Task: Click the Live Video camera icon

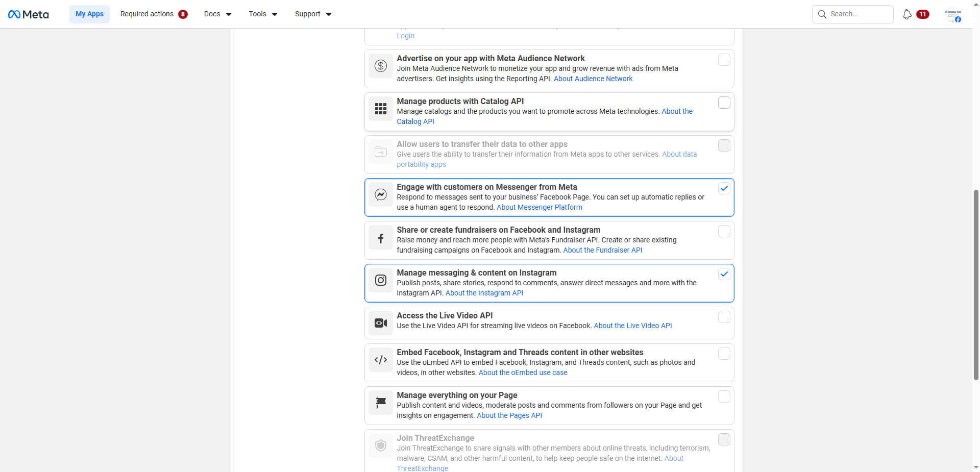Action: point(380,323)
